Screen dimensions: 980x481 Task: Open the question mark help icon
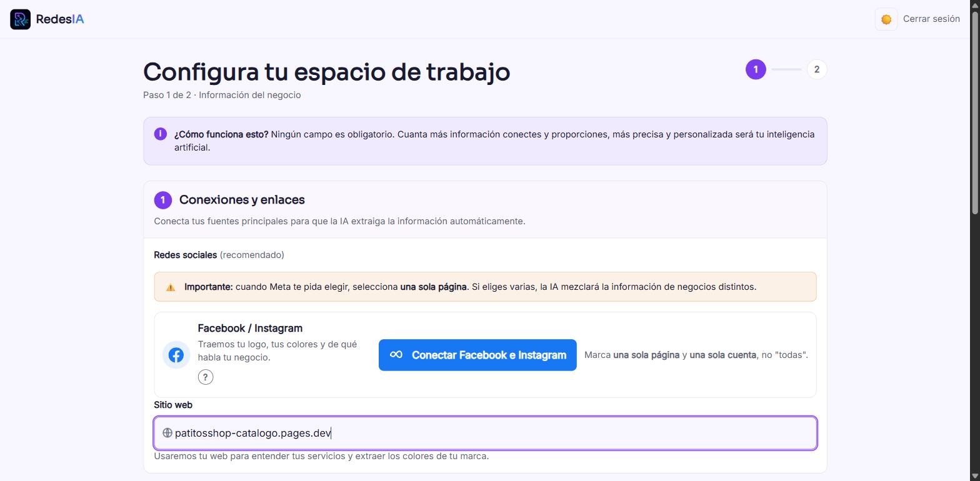coord(206,377)
